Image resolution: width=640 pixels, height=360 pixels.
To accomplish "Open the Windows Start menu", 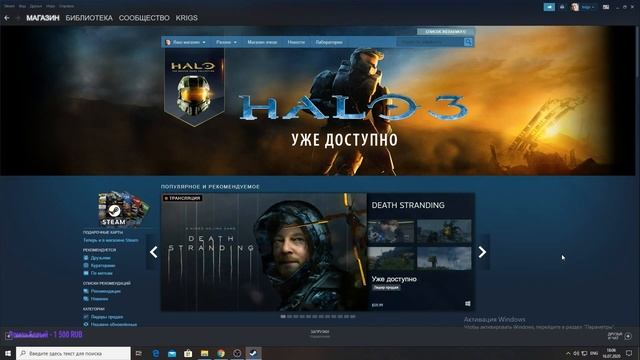I will tap(8, 353).
